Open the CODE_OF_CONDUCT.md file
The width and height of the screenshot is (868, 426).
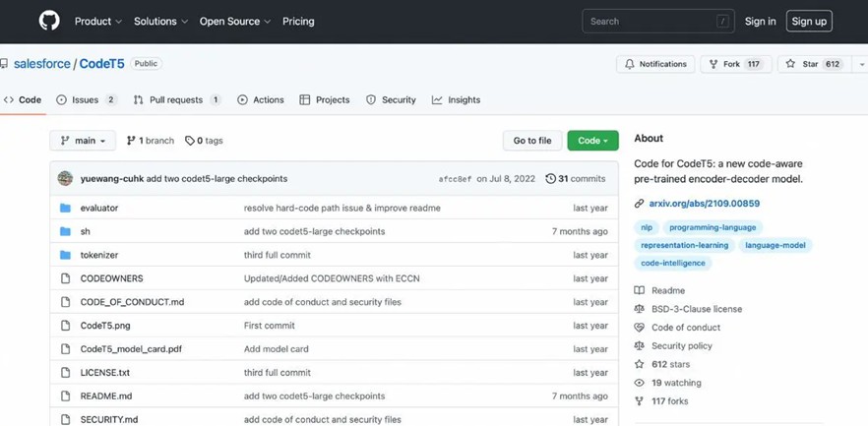(132, 302)
